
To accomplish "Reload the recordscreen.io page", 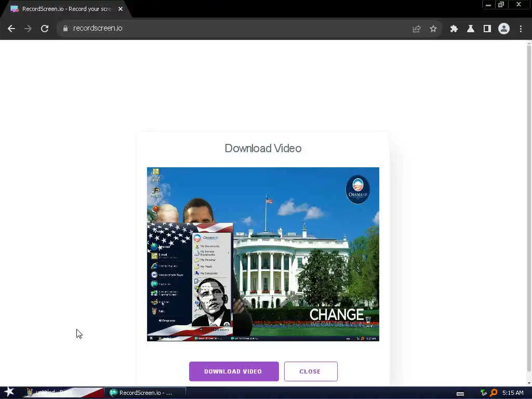I will (45, 29).
